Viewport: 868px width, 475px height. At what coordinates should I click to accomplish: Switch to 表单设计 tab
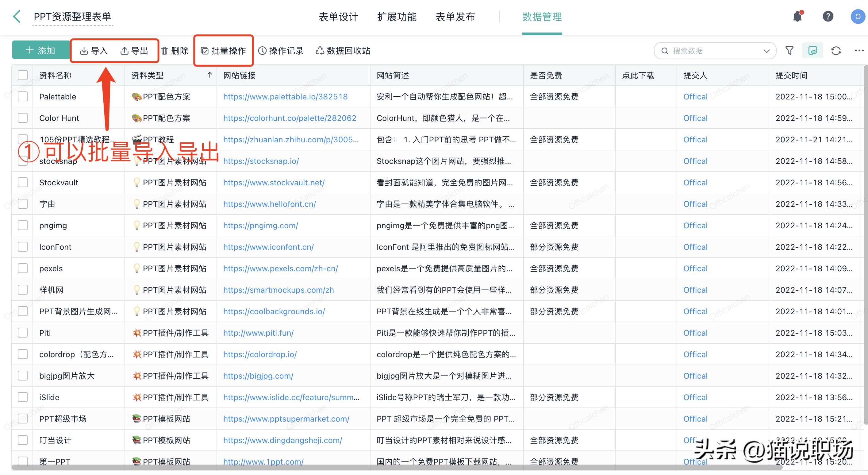338,17
